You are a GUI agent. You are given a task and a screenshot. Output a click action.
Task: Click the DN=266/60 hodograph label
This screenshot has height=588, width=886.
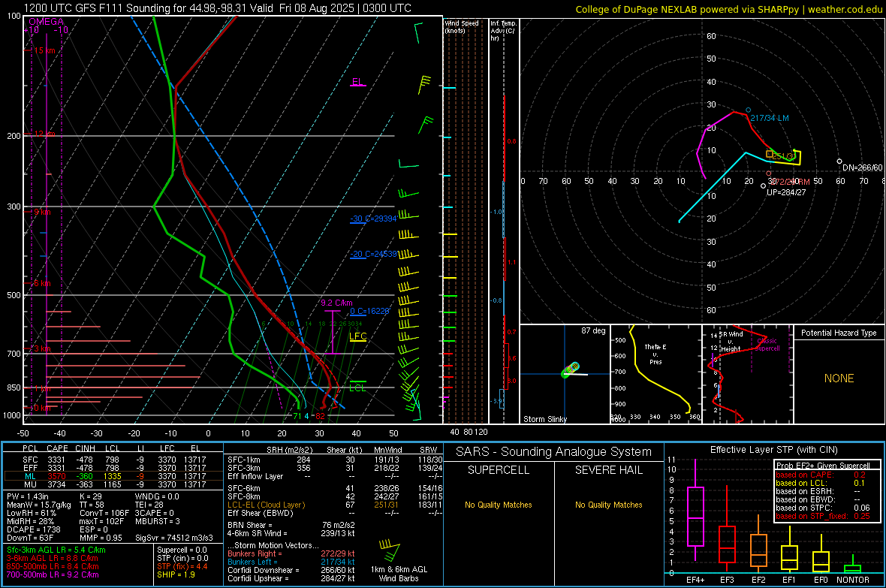862,168
